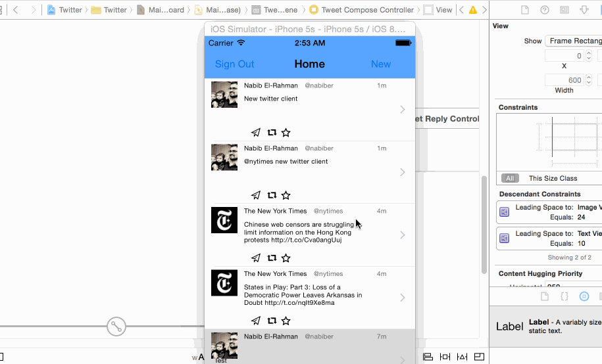Open Tweet Compose Controller in jump bar
Image resolution: width=602 pixels, height=364 pixels.
(362, 10)
